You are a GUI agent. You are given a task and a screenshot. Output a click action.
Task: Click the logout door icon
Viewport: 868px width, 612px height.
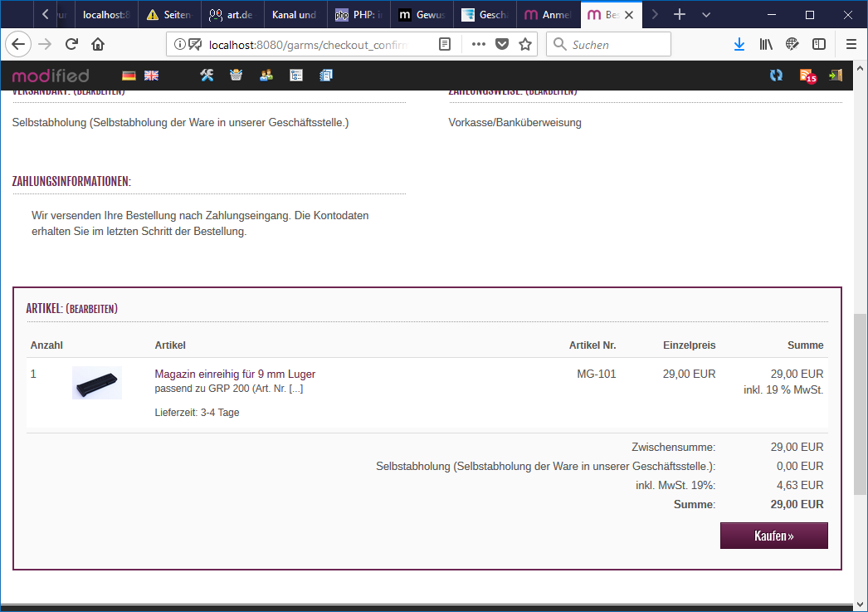[836, 76]
